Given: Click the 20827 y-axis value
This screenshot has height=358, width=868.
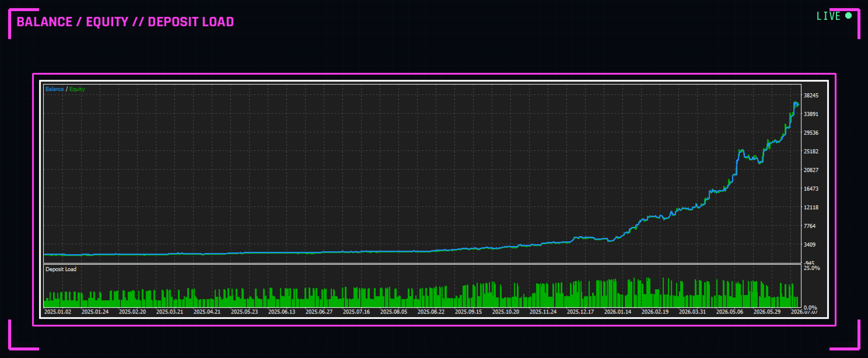Looking at the screenshot, I should click(811, 170).
